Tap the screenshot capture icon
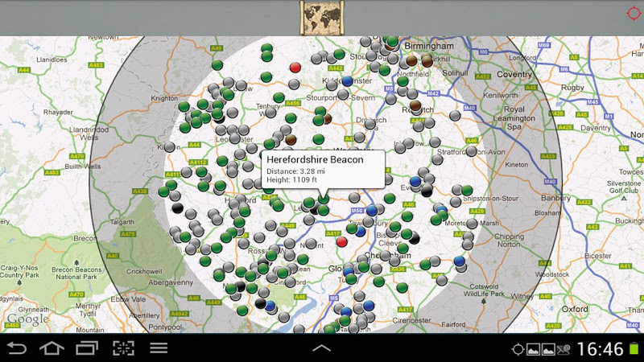This screenshot has width=644, height=362. 123,348
